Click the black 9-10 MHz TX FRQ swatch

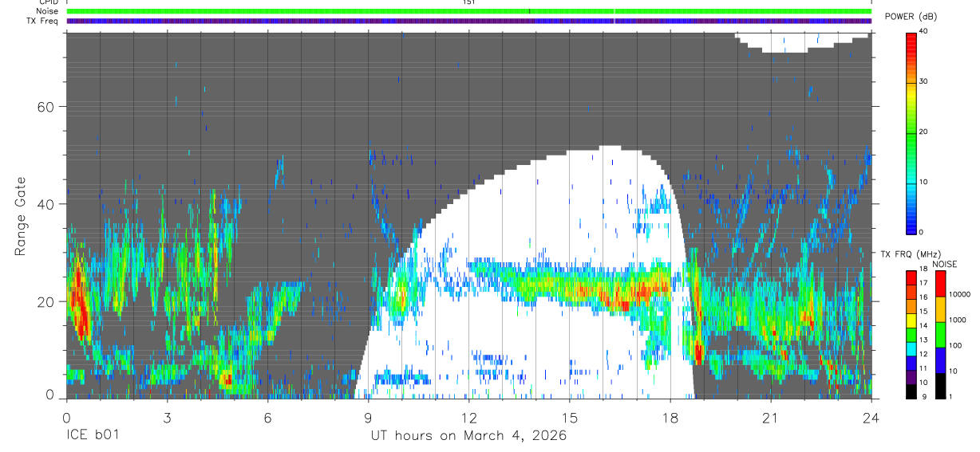click(x=911, y=391)
